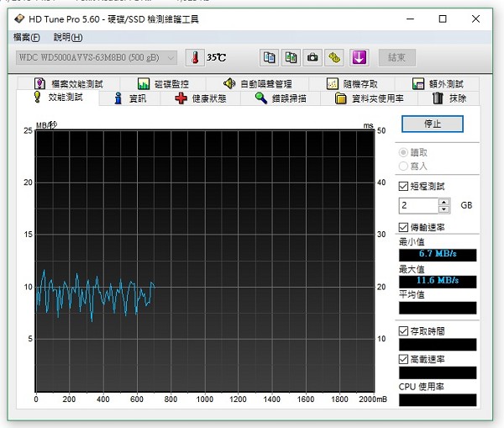This screenshot has height=428, width=504.
Task: Switch to the 資訊 tab
Action: tap(130, 98)
